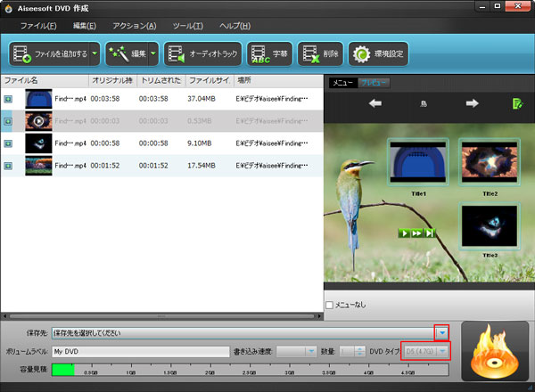Click the Trimmed (トリムされた) column header

tap(161, 80)
